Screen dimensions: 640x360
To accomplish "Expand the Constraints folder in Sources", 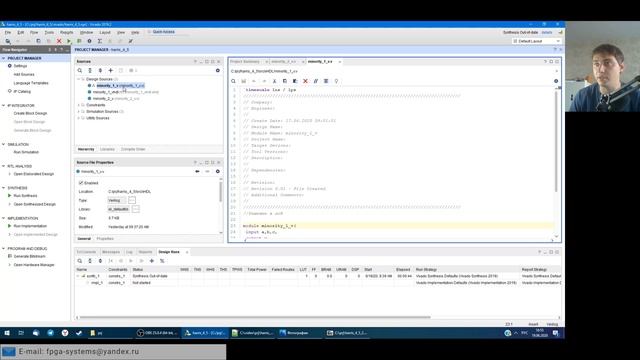I will [x=79, y=105].
